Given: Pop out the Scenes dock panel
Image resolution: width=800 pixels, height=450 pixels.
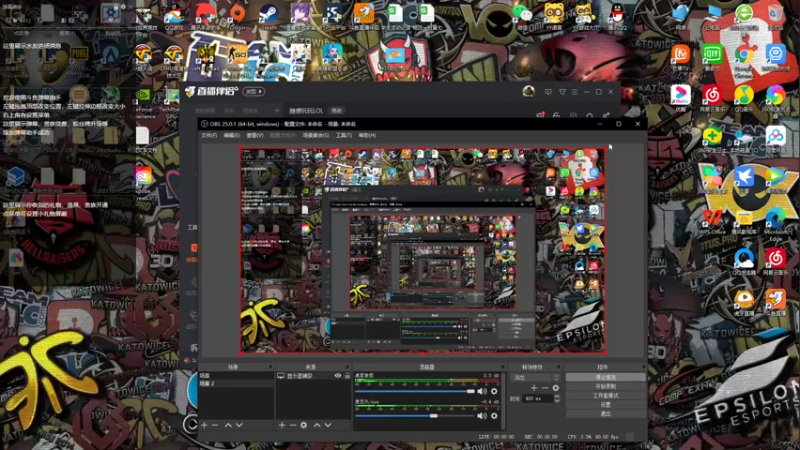Looking at the screenshot, I should pyautogui.click(x=270, y=367).
